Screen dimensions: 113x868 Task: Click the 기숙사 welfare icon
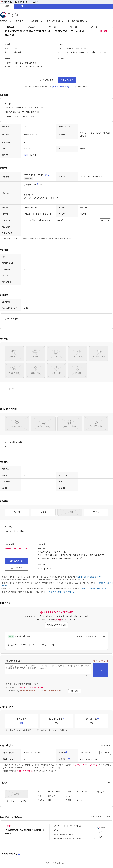(x=35, y=353)
